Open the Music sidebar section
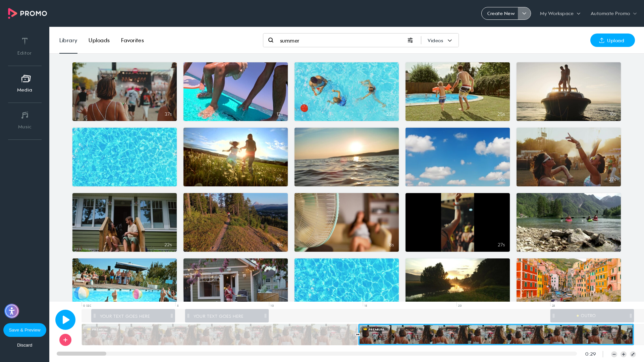Viewport: 644px width, 362px height. tap(24, 120)
